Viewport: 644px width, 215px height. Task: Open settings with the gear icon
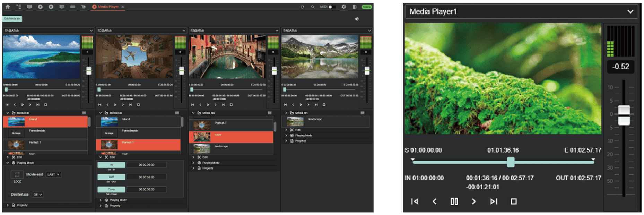tap(343, 7)
